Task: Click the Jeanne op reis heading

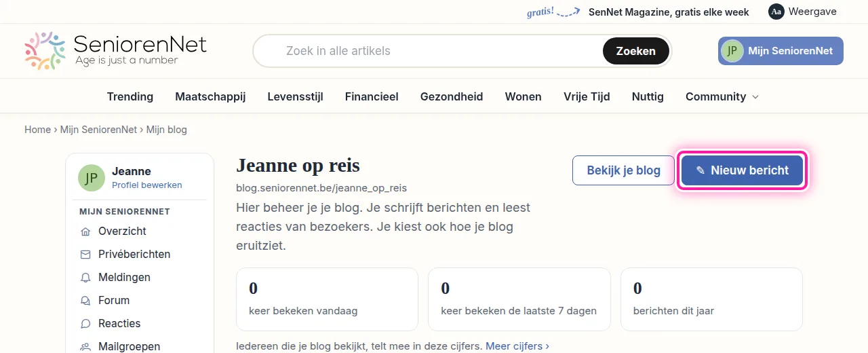Action: pyautogui.click(x=298, y=165)
